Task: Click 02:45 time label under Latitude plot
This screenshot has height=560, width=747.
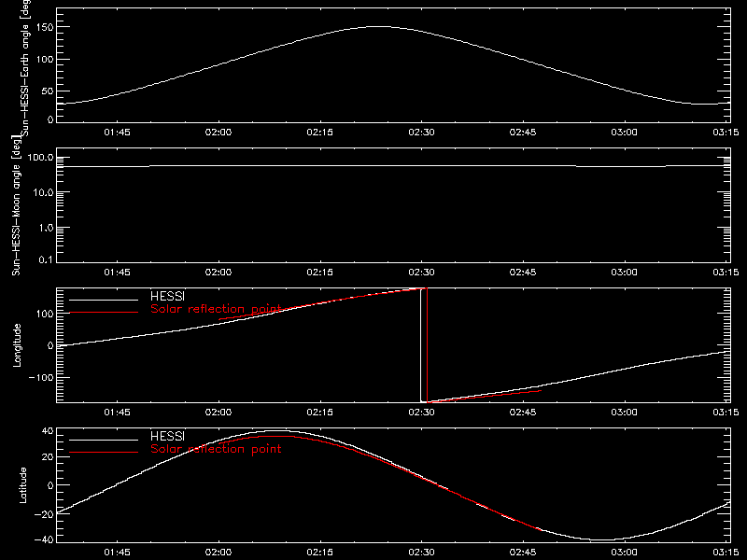Action: tap(523, 553)
